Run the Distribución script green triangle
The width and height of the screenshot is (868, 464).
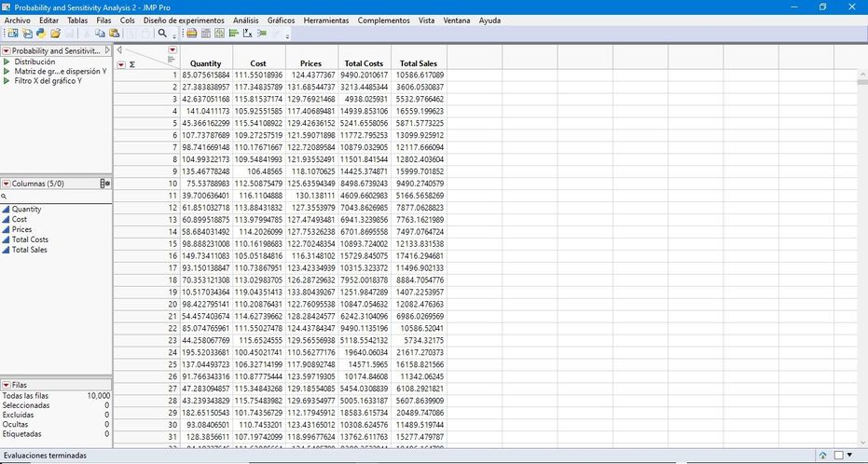(x=7, y=61)
